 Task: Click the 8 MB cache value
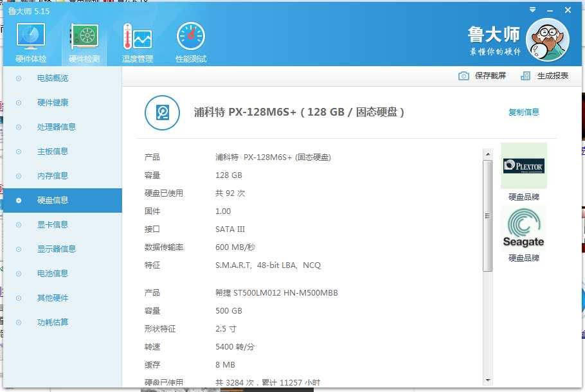tap(226, 365)
